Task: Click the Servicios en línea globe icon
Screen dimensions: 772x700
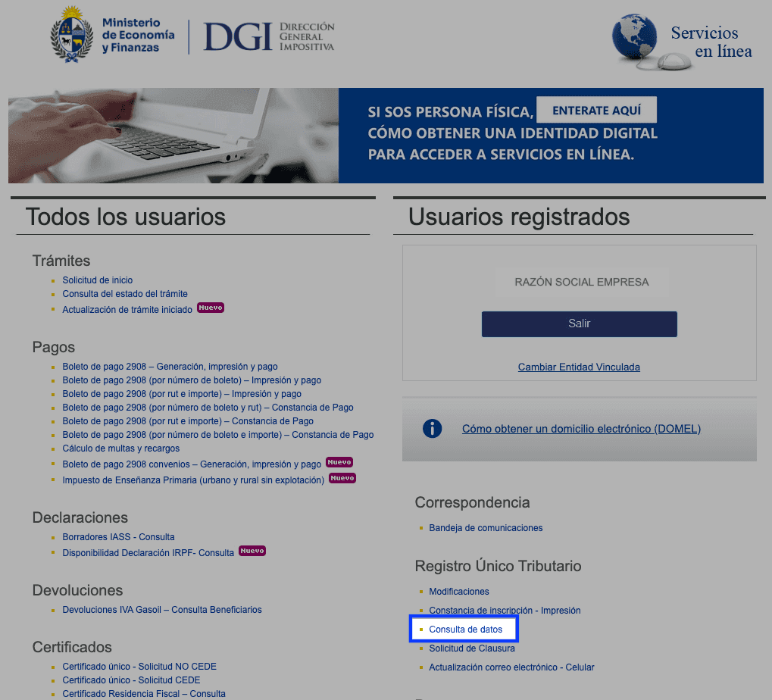Action: [634, 37]
